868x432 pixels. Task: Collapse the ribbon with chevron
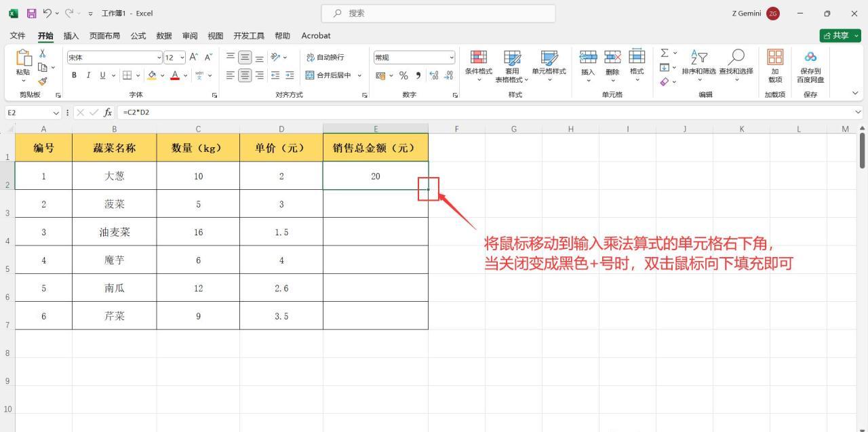[x=854, y=94]
